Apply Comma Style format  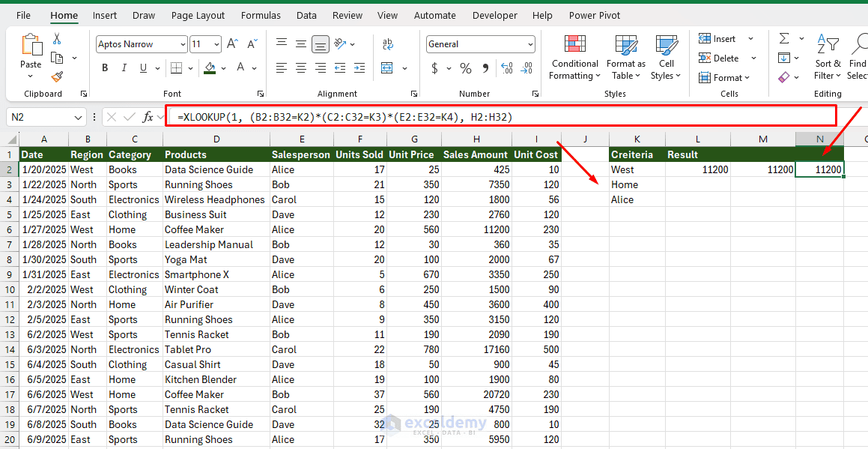[486, 68]
